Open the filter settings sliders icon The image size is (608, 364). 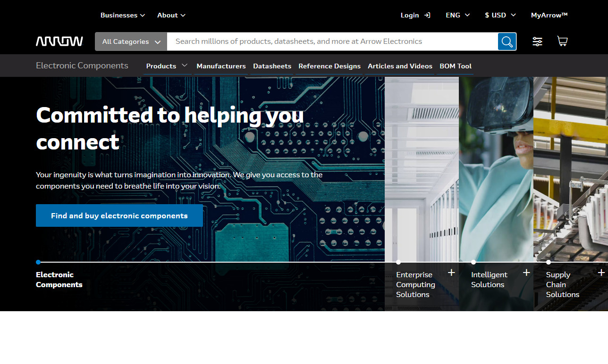[537, 41]
